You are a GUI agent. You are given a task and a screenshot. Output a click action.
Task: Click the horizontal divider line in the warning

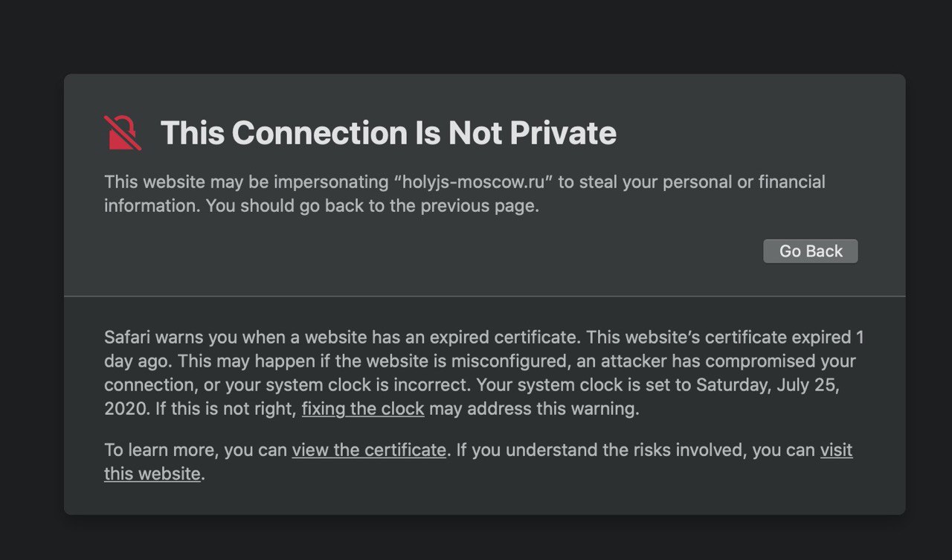(x=485, y=296)
